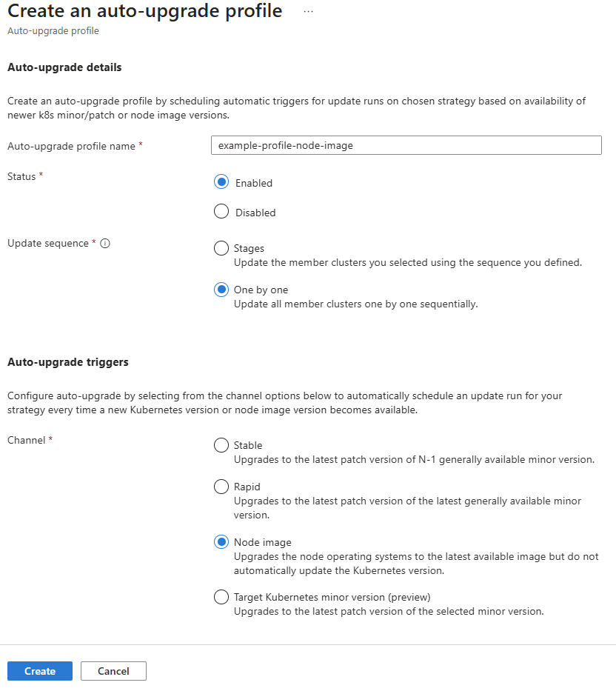Click the Create an auto-upgrade profile title

point(145,12)
